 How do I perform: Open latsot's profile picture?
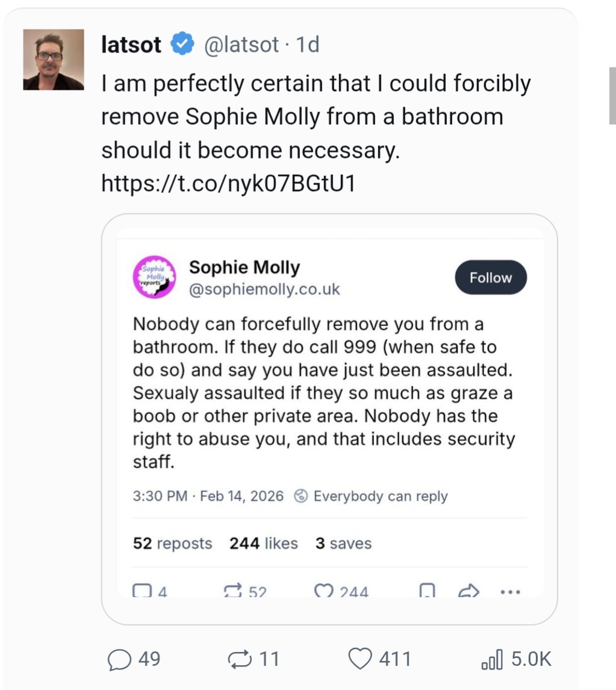pos(54,60)
